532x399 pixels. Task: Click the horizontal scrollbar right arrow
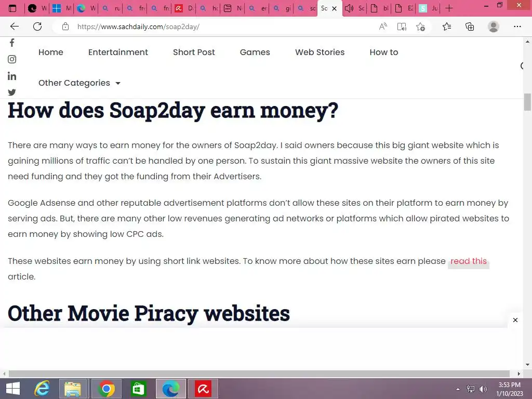(519, 374)
